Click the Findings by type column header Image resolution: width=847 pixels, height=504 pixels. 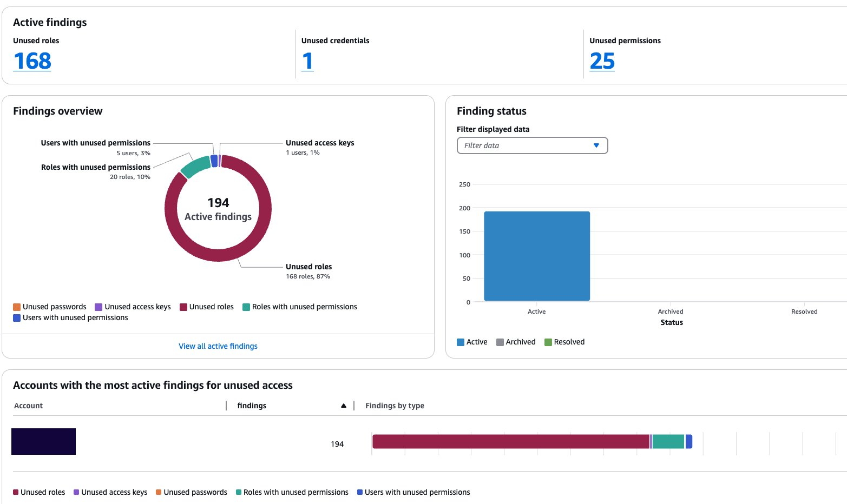(x=395, y=405)
